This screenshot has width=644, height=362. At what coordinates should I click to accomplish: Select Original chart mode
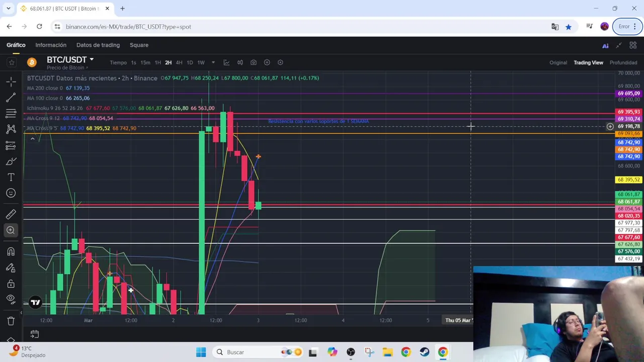(x=558, y=62)
